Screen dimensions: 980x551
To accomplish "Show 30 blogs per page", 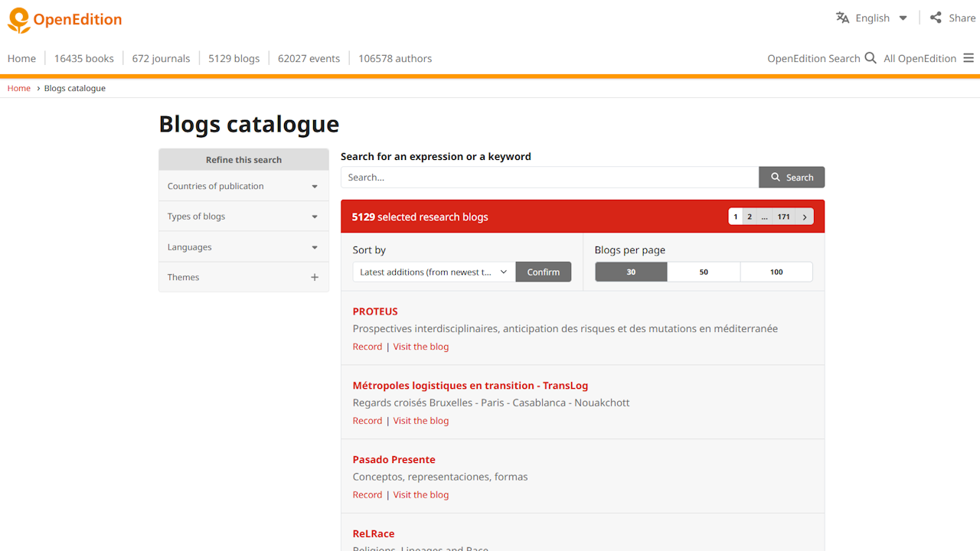I will (631, 272).
